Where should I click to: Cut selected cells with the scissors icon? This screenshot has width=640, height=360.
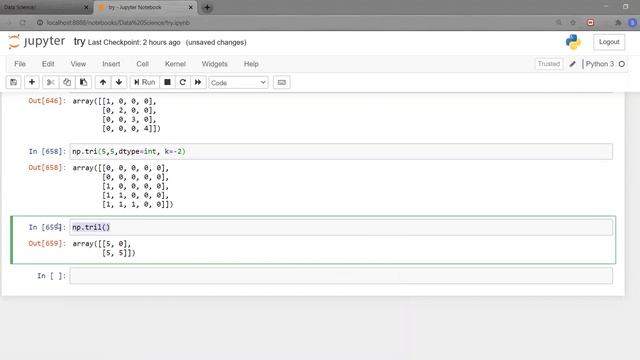click(50, 82)
